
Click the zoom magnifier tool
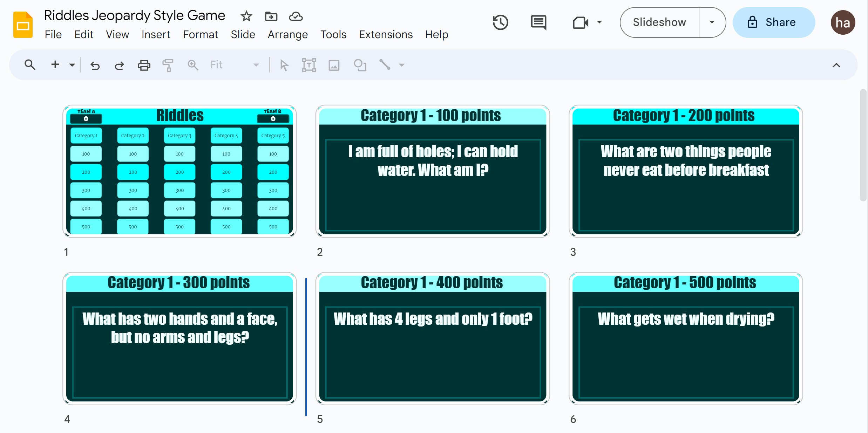192,65
